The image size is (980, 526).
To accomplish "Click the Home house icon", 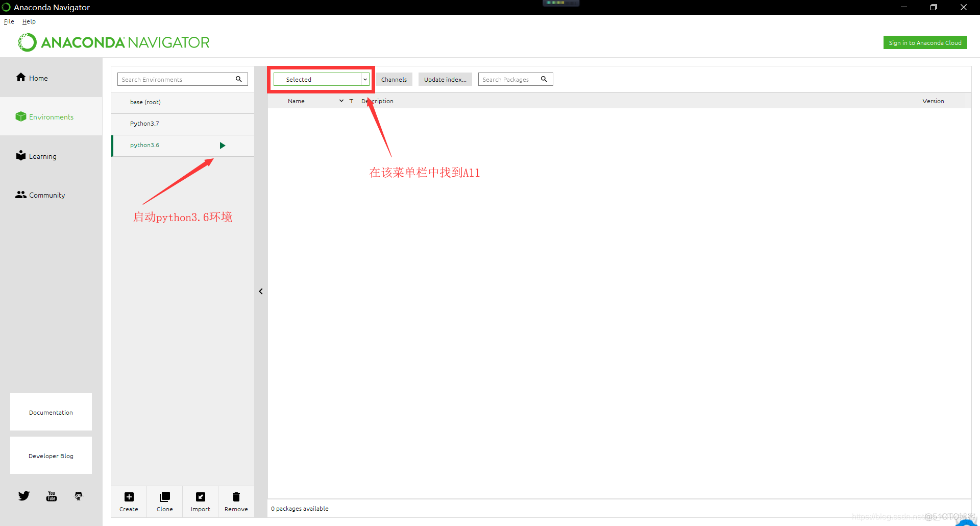I will pos(21,77).
